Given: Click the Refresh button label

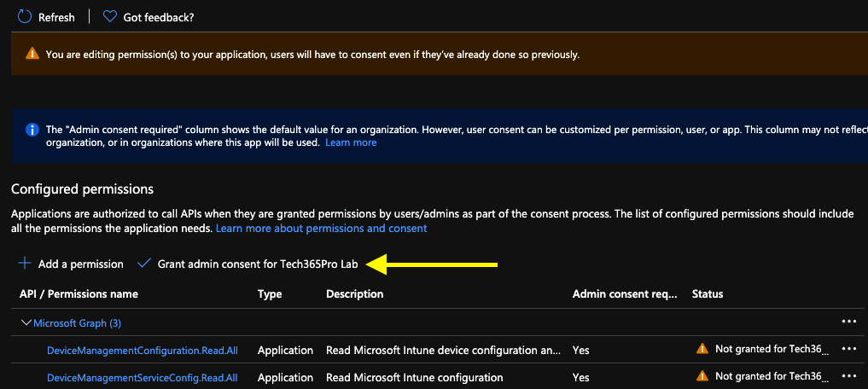Looking at the screenshot, I should (x=56, y=18).
